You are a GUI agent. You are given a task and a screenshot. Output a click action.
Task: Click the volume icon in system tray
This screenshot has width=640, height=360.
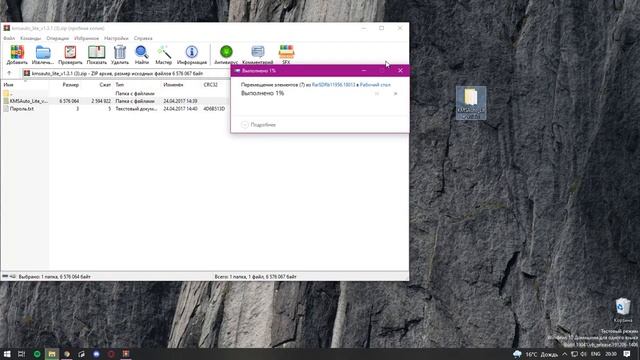584,354
